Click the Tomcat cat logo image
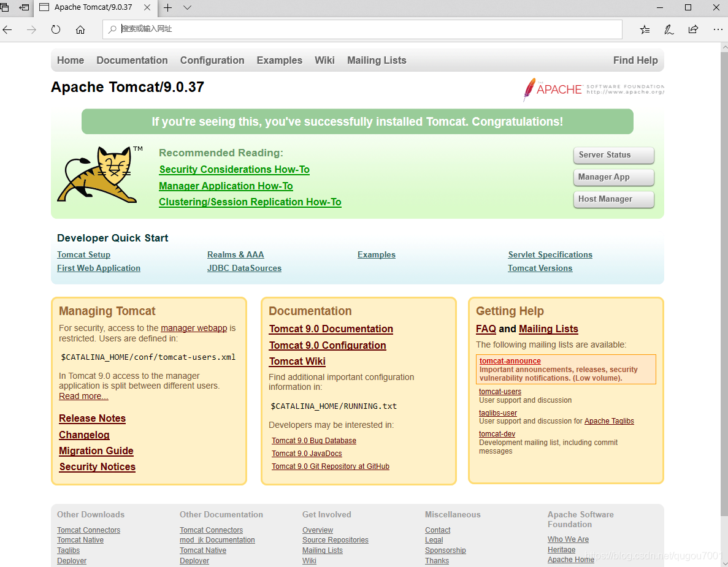The image size is (728, 567). coord(99,175)
